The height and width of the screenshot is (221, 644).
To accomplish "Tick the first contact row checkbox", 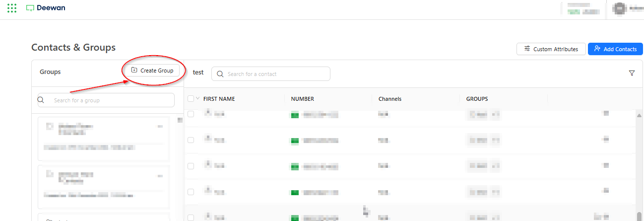I will [191, 114].
